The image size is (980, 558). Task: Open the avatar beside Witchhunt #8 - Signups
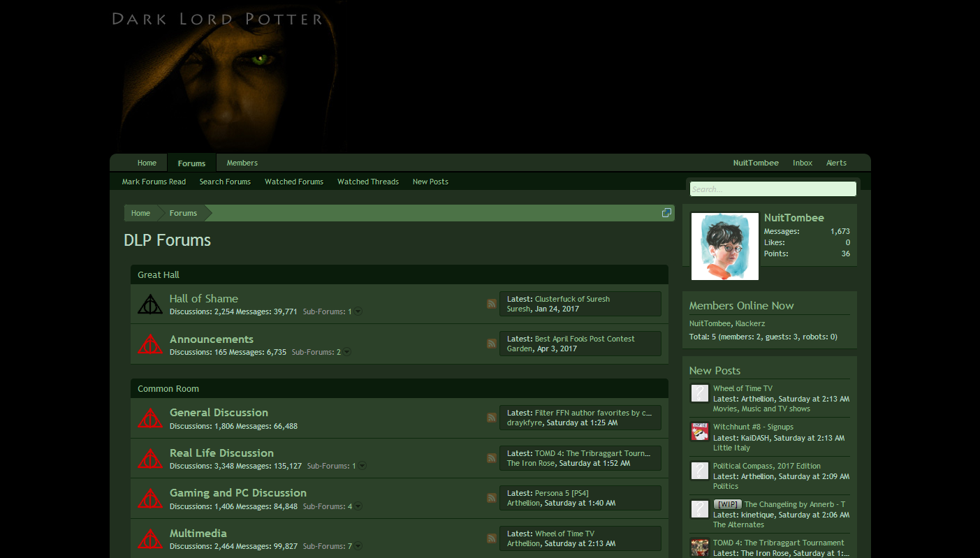point(700,432)
